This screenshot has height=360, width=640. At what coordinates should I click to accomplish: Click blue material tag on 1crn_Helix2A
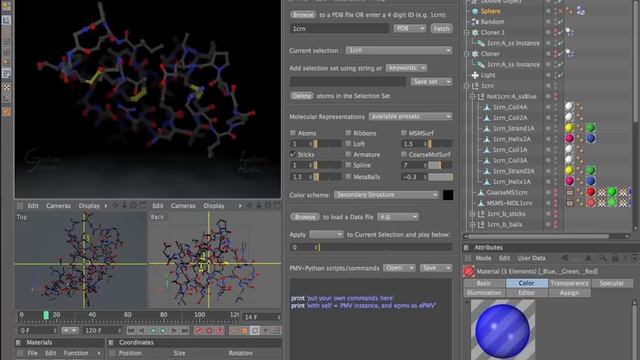click(590, 139)
